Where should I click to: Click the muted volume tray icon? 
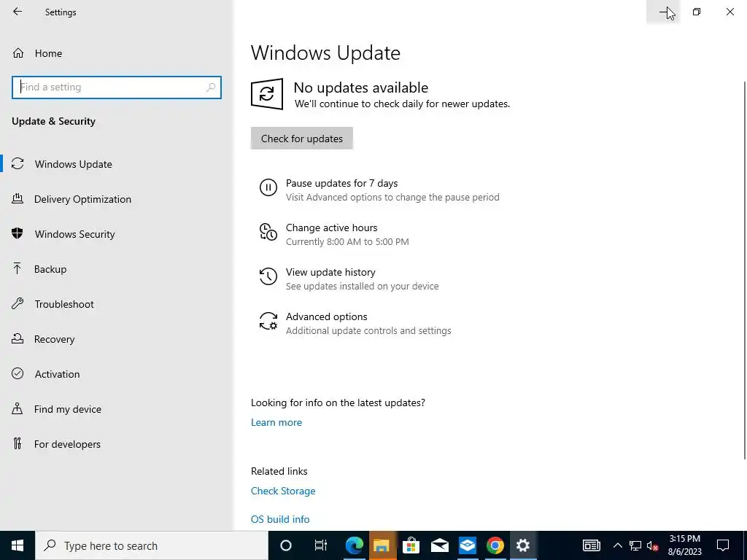click(653, 545)
